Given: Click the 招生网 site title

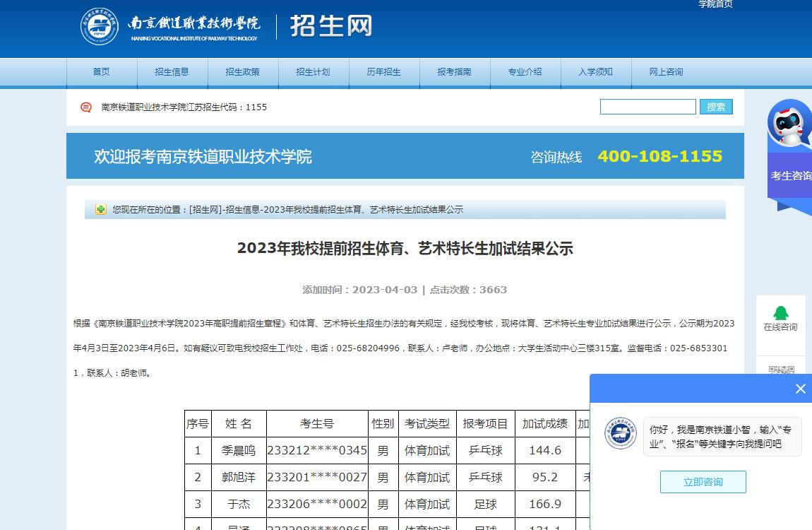Looking at the screenshot, I should click(x=331, y=26).
